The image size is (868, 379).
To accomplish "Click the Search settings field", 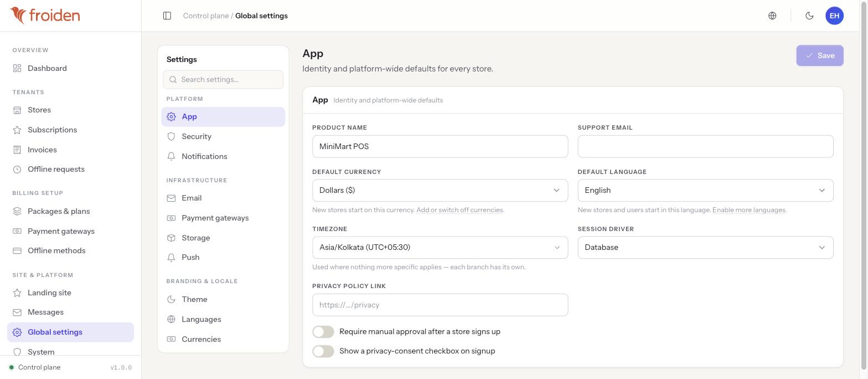I will pyautogui.click(x=223, y=79).
